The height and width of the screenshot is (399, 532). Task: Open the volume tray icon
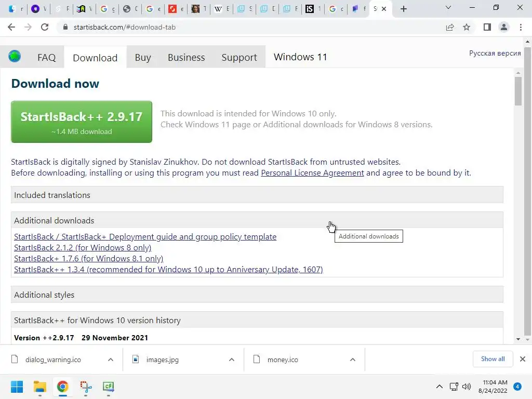tap(467, 387)
